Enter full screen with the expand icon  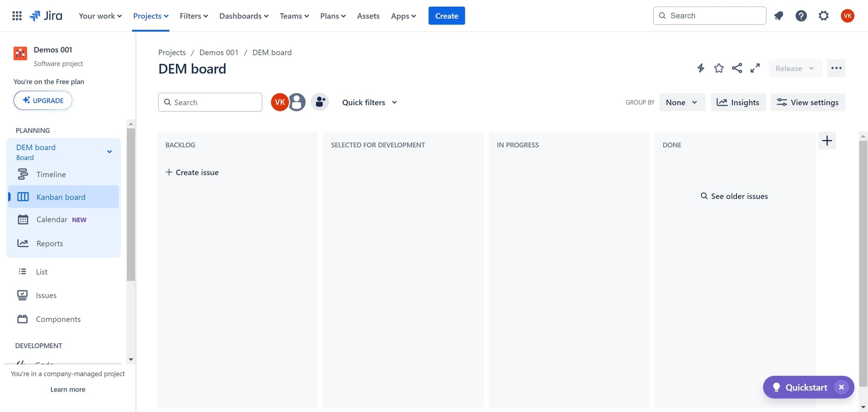pyautogui.click(x=755, y=68)
